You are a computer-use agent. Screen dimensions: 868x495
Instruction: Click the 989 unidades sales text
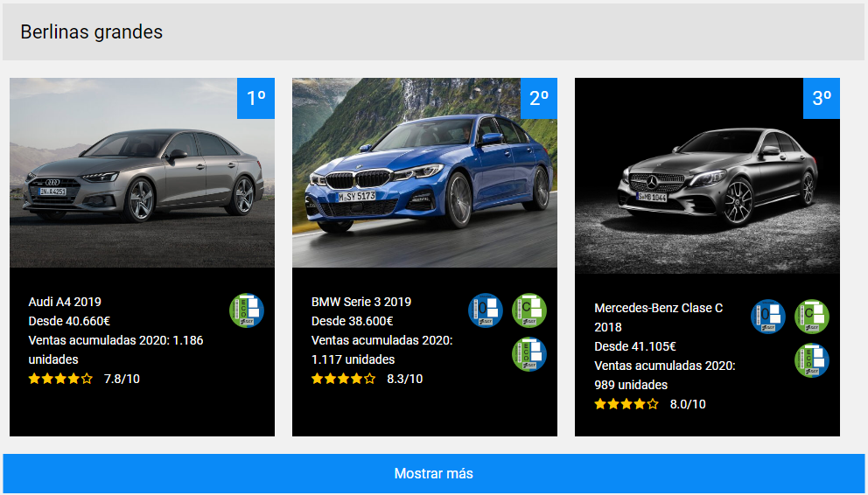pyautogui.click(x=631, y=385)
